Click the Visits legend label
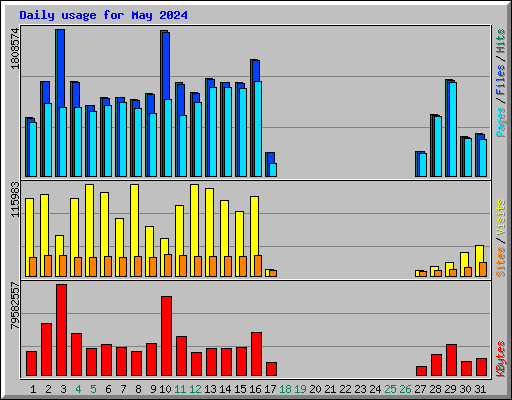512x400 pixels. coord(501,217)
